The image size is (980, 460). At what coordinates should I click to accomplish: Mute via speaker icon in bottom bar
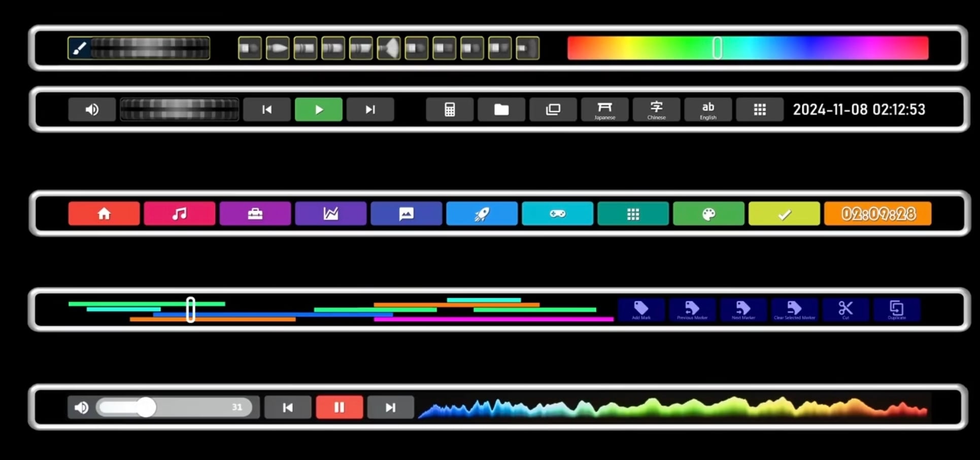pos(81,408)
